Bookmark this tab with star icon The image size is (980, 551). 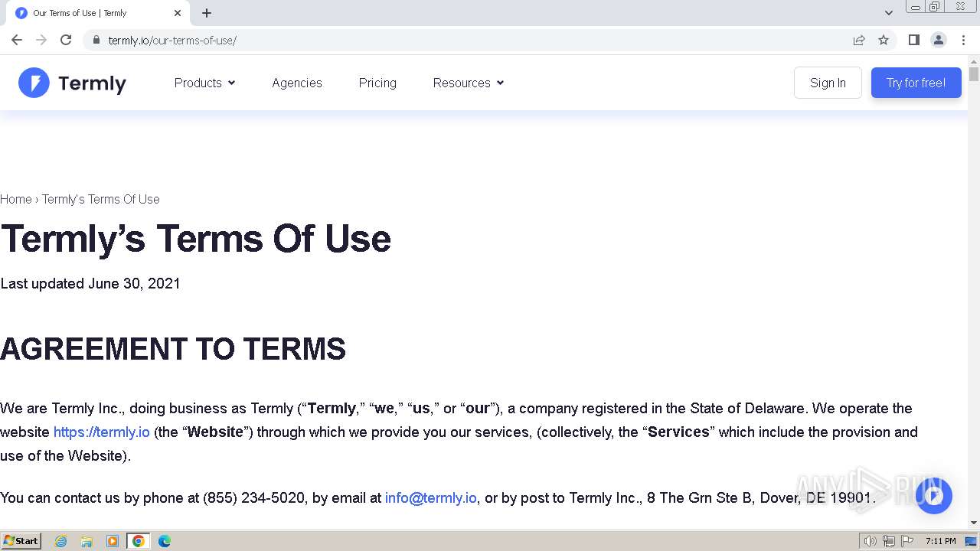pyautogui.click(x=884, y=40)
